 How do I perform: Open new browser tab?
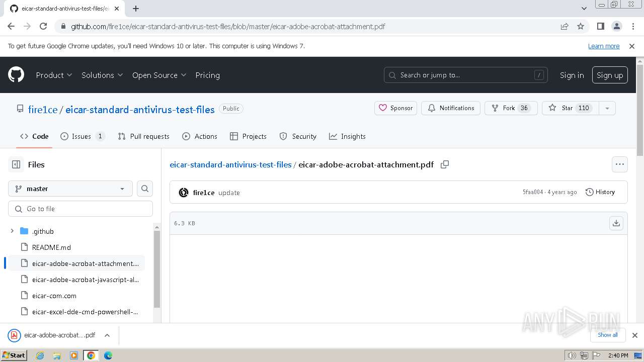[136, 9]
